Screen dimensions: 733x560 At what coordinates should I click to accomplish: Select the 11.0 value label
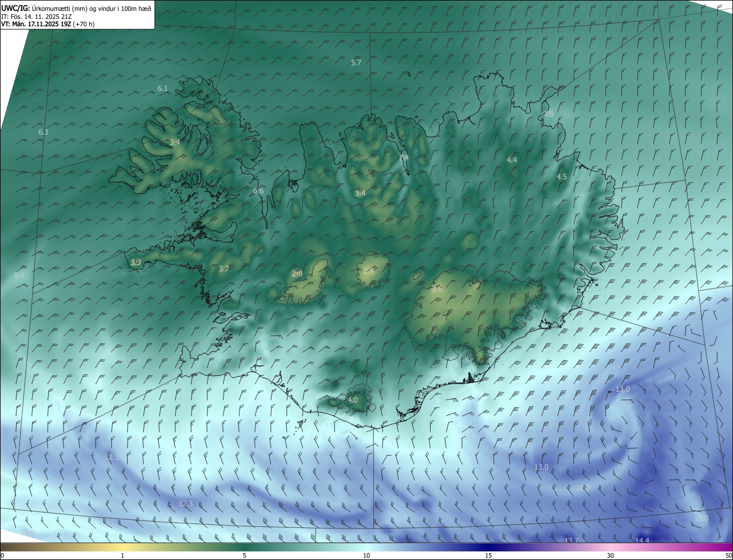701,518
